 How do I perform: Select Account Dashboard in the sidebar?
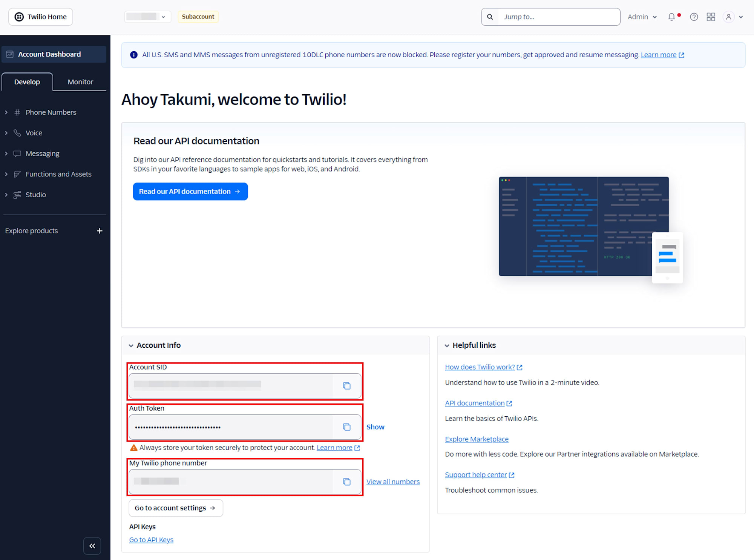point(54,54)
